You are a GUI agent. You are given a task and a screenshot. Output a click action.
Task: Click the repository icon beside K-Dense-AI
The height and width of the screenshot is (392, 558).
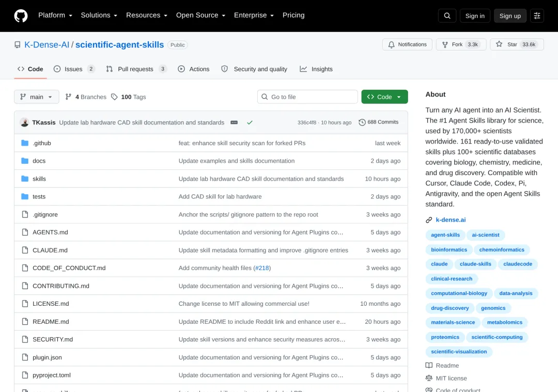[17, 45]
